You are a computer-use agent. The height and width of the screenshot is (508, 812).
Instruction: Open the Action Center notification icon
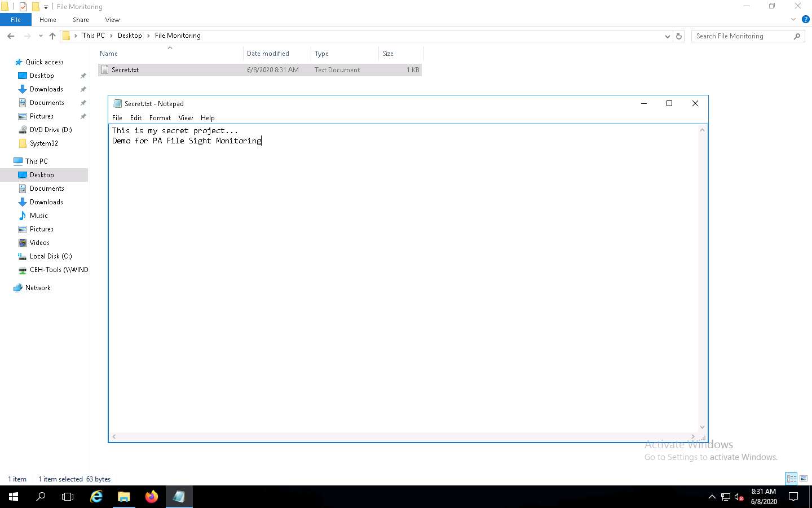(793, 497)
